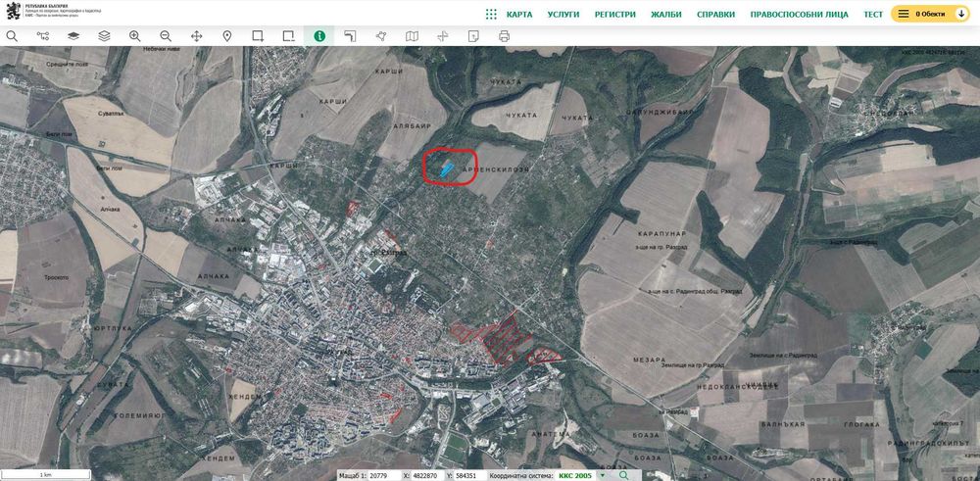980x481 pixels.
Task: Expand the 0 Обекти download arrow
Action: (962, 14)
